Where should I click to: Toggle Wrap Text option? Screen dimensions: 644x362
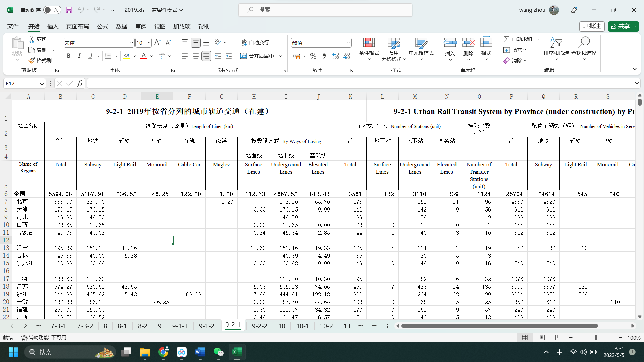[255, 43]
